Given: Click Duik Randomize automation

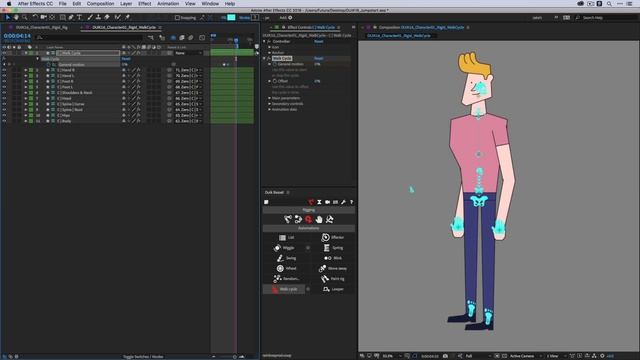Looking at the screenshot, I should pyautogui.click(x=286, y=278).
